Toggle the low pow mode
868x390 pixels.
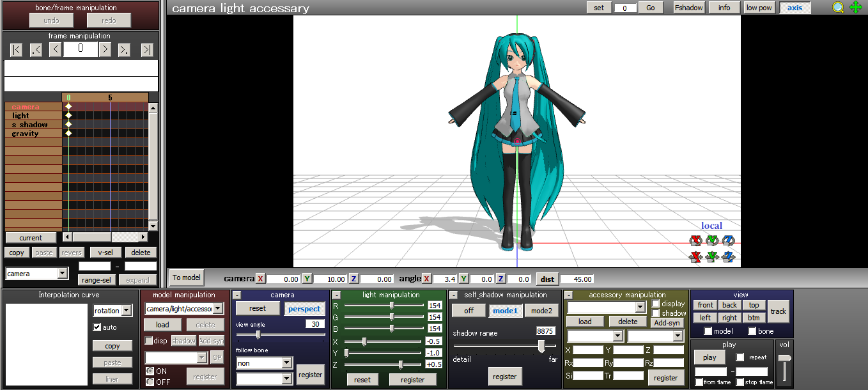tap(759, 8)
